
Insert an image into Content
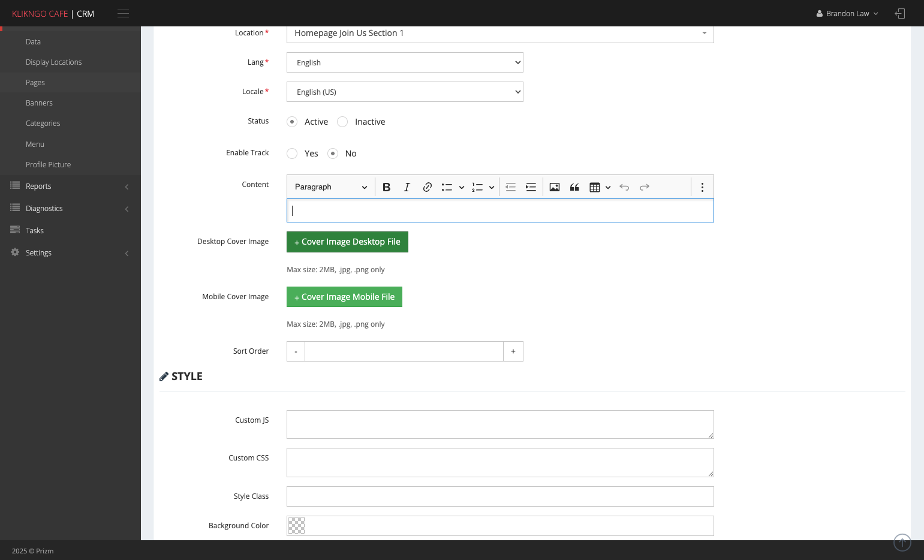(x=555, y=187)
